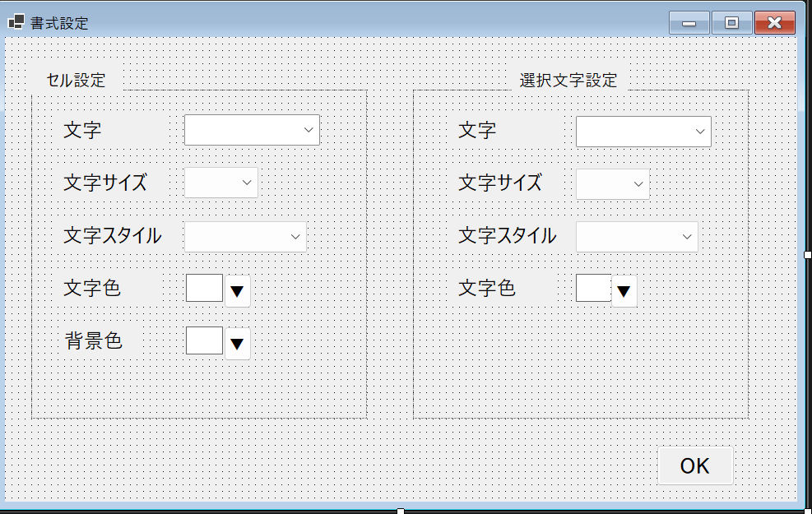The width and height of the screenshot is (812, 514).
Task: Minimize the 書式設定 window
Action: point(689,23)
